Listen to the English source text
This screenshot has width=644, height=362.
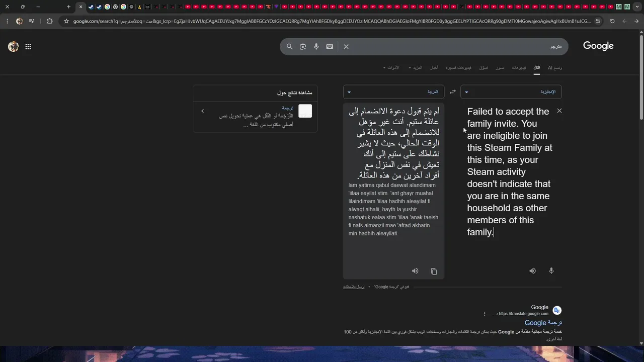(532, 270)
